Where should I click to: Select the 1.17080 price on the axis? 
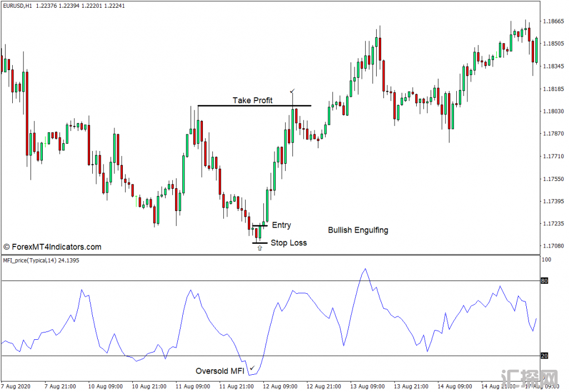(553, 245)
